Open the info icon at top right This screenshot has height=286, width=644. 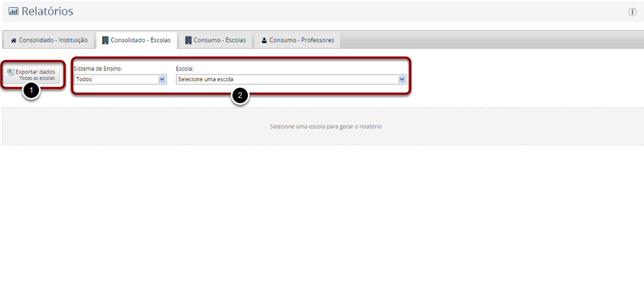tap(633, 12)
